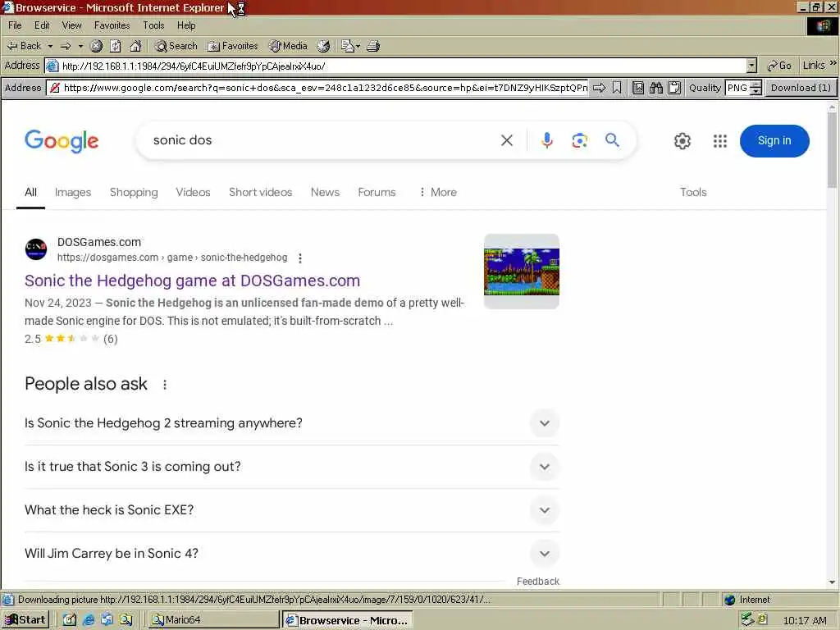Click the Sonic game thumbnail
The image size is (840, 630).
point(521,271)
